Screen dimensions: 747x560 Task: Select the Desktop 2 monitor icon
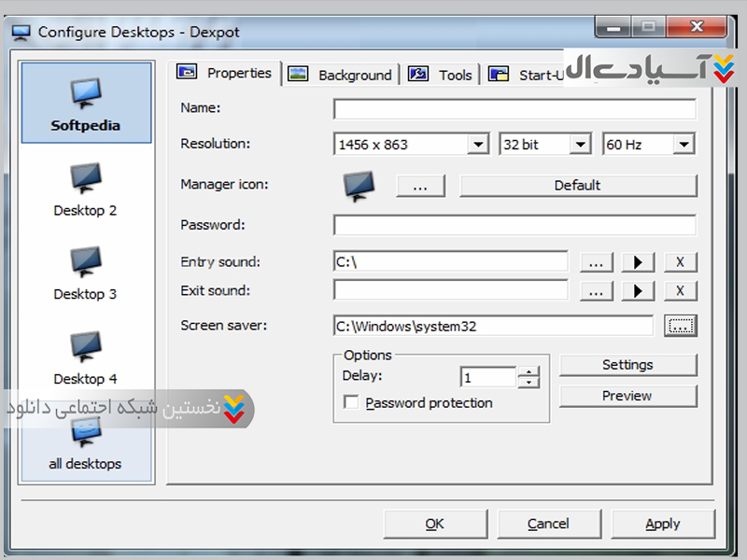point(86,178)
